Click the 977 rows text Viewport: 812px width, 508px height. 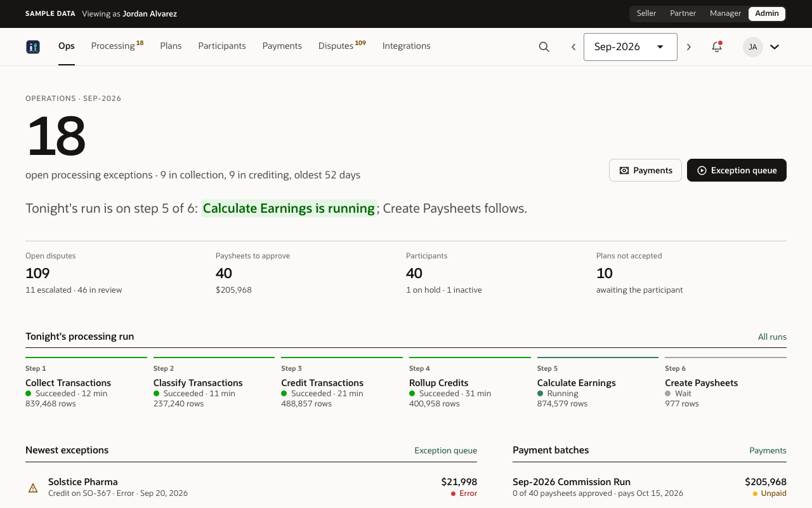682,404
